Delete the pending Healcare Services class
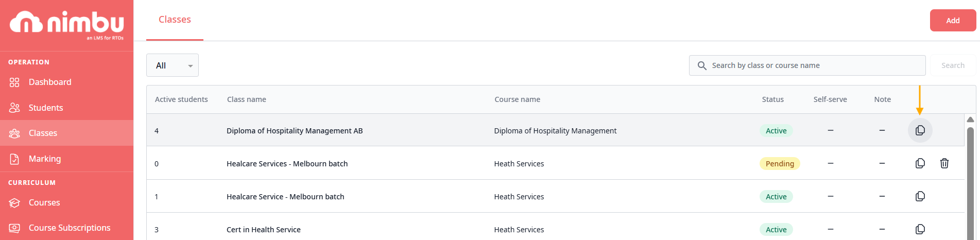Screen dimensions: 980x240 (944, 163)
